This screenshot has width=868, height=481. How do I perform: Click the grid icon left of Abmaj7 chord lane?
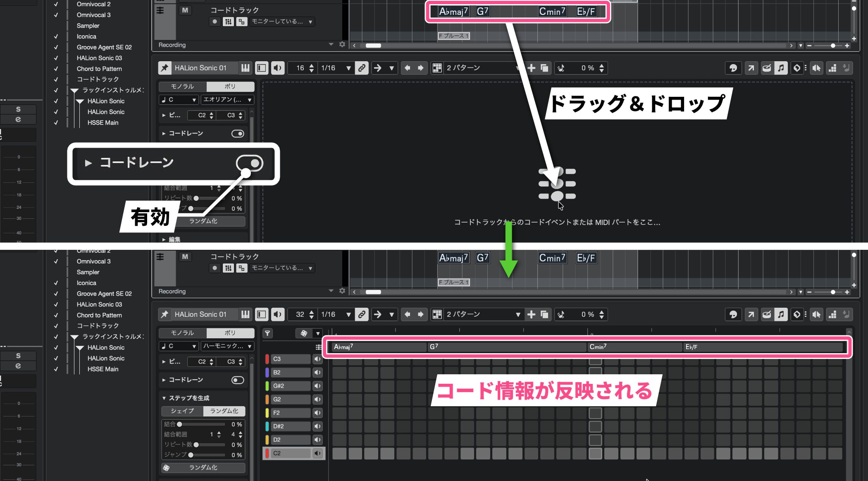tap(318, 347)
